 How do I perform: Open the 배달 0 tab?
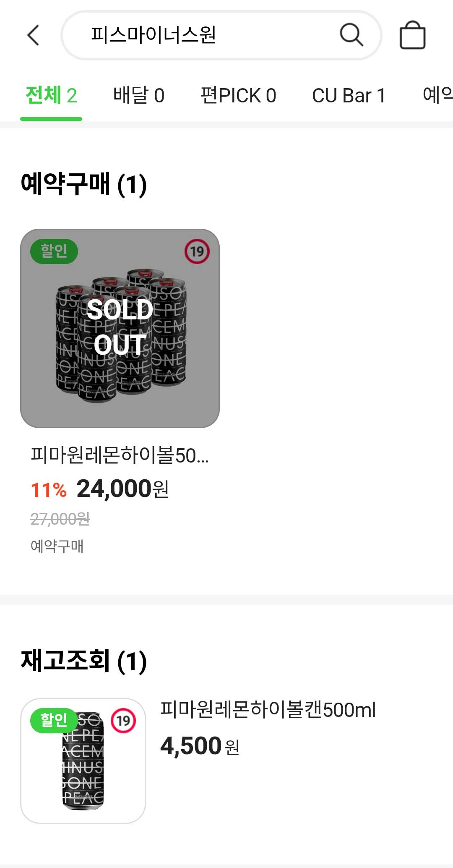tap(139, 96)
